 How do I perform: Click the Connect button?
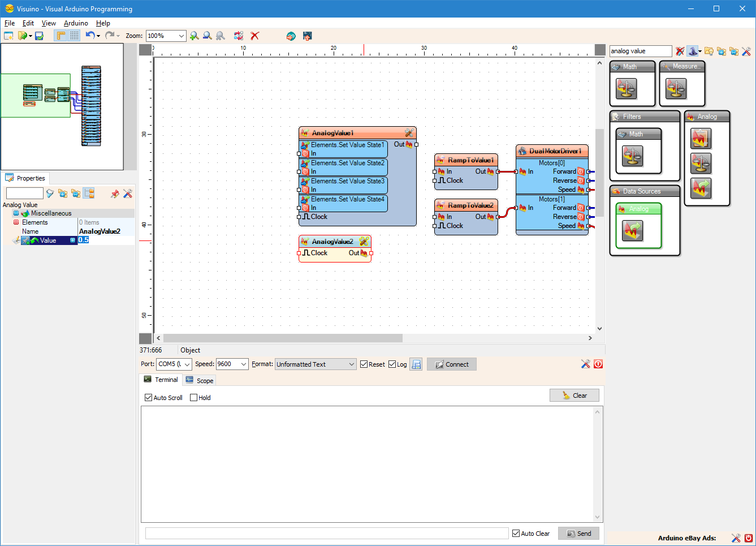[451, 364]
